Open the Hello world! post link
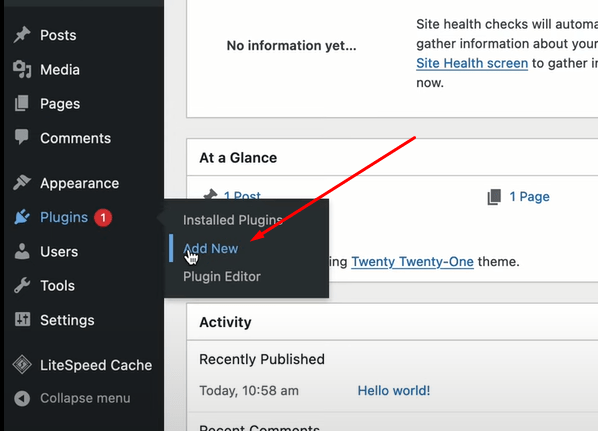 tap(394, 391)
